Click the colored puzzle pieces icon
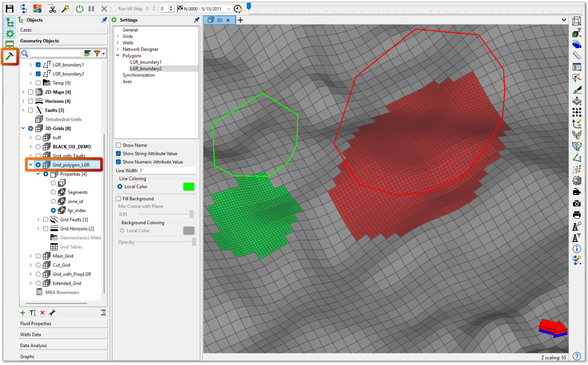 [x=37, y=8]
